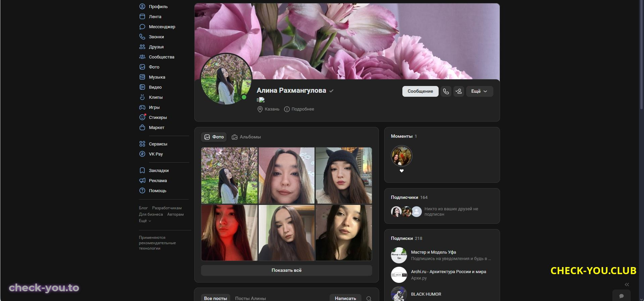644x301 pixels.
Task: Switch to the Альбомы tab
Action: 246,137
